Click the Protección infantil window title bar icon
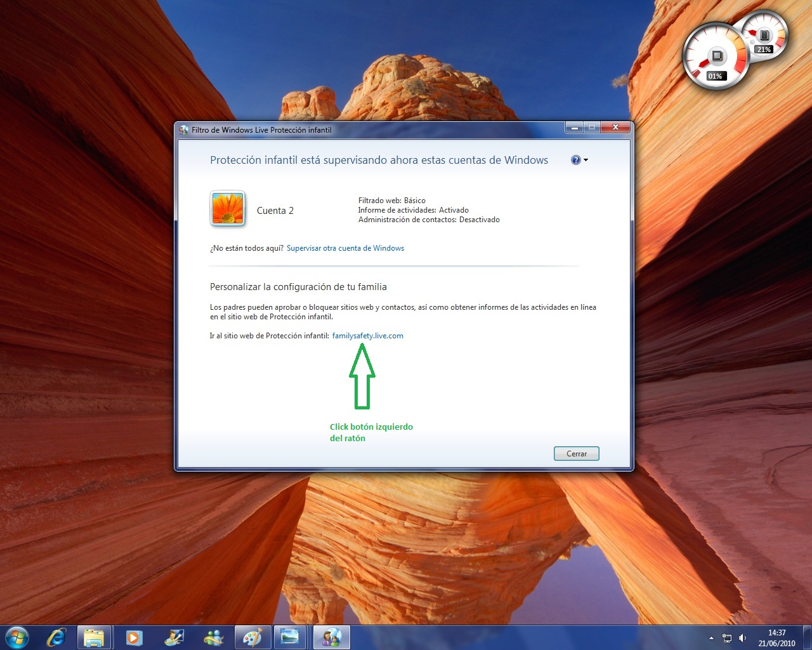The image size is (812, 650). (x=184, y=130)
